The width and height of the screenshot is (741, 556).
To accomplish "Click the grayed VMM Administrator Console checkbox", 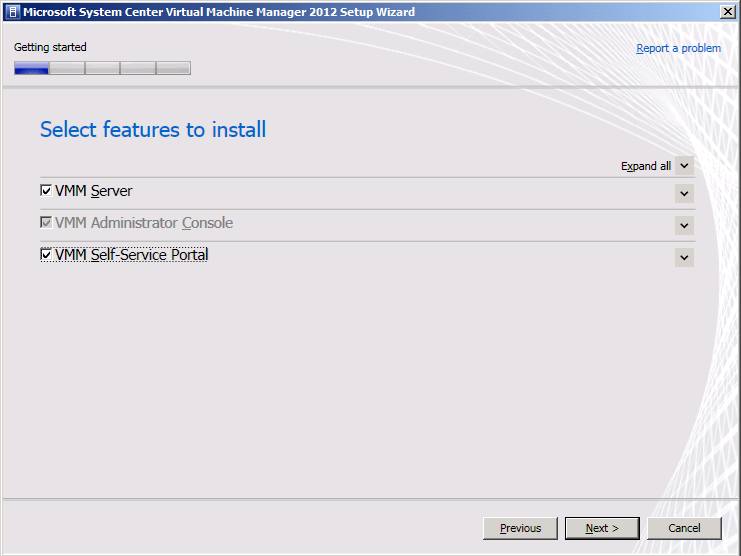I will [x=46, y=222].
